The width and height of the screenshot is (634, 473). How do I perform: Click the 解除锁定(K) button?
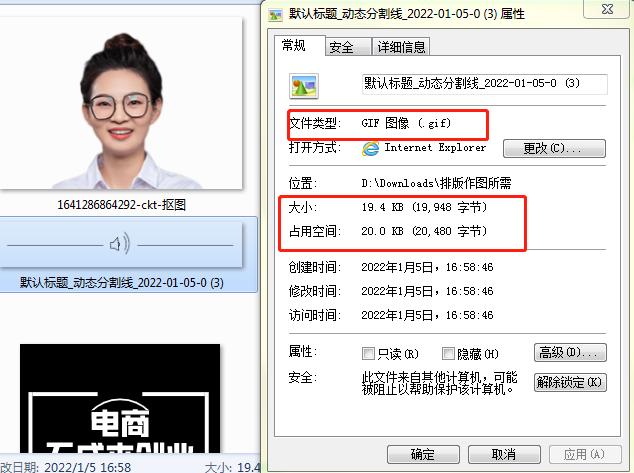point(570,382)
